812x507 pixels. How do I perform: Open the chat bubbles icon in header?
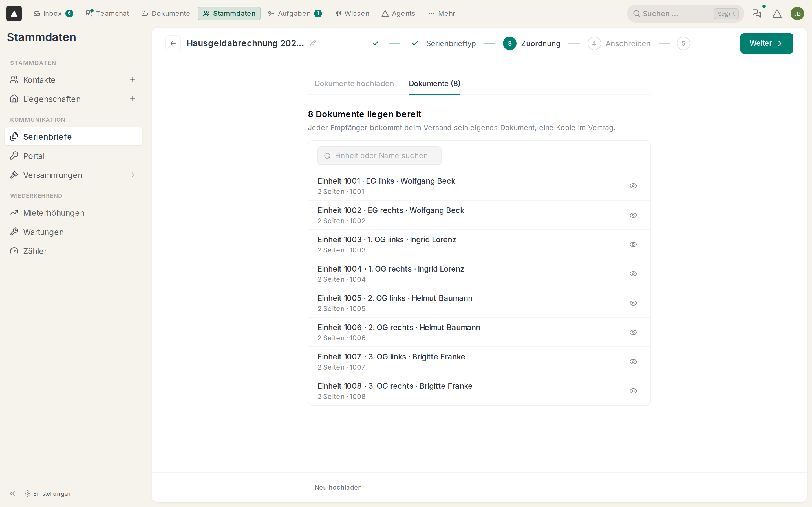[x=757, y=14]
